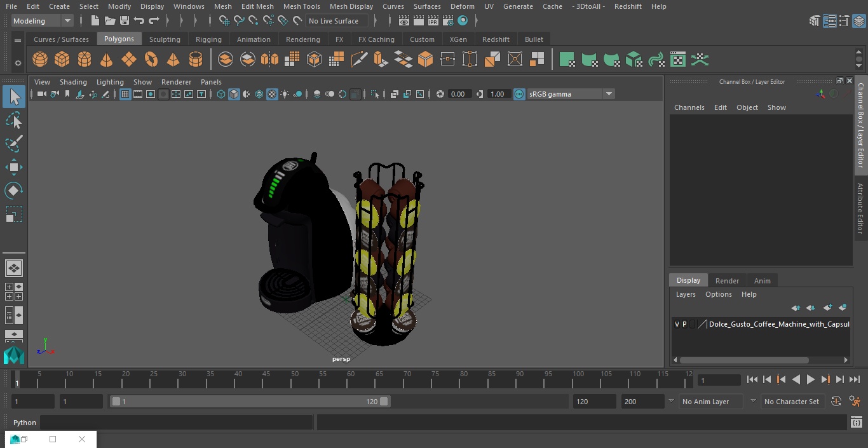Viewport: 868px width, 448px height.
Task: Click frame 60 on the time slider
Action: click(351, 379)
